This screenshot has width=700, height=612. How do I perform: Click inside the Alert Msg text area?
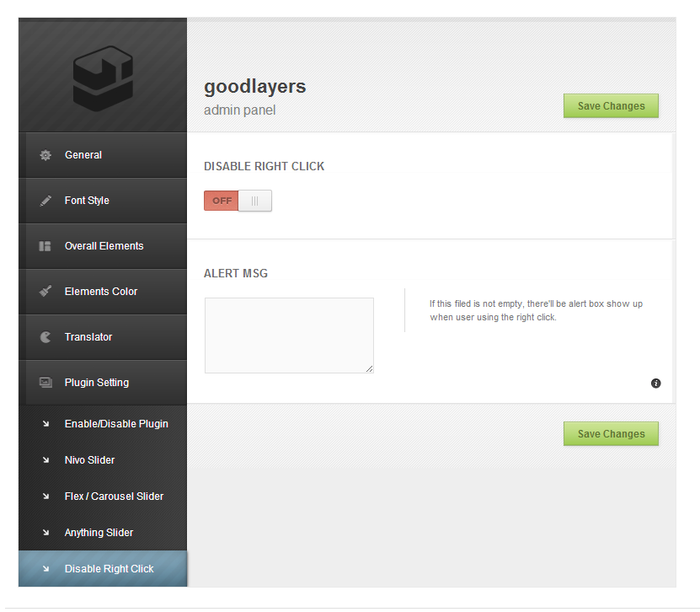click(x=289, y=335)
